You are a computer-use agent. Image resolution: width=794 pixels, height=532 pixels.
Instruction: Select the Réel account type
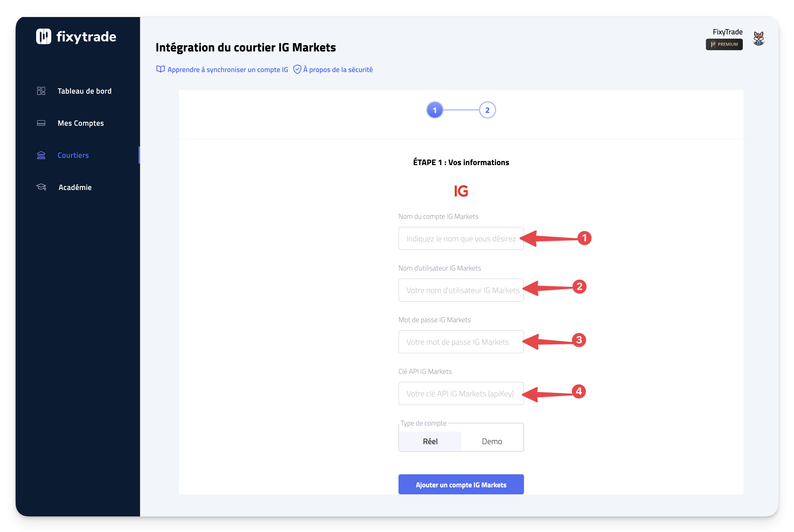pyautogui.click(x=430, y=441)
